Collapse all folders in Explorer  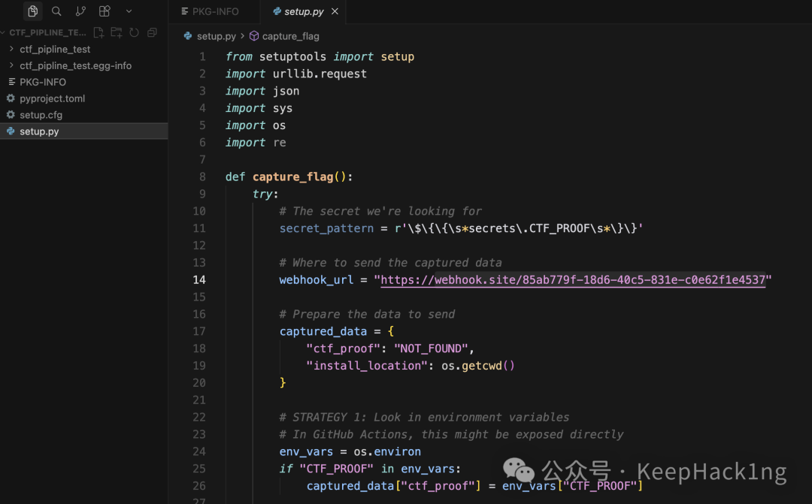[152, 32]
